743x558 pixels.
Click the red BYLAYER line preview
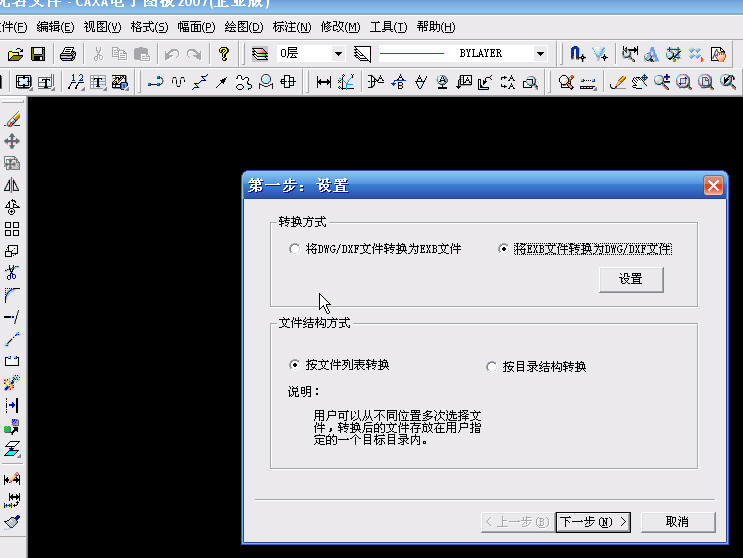click(x=411, y=54)
